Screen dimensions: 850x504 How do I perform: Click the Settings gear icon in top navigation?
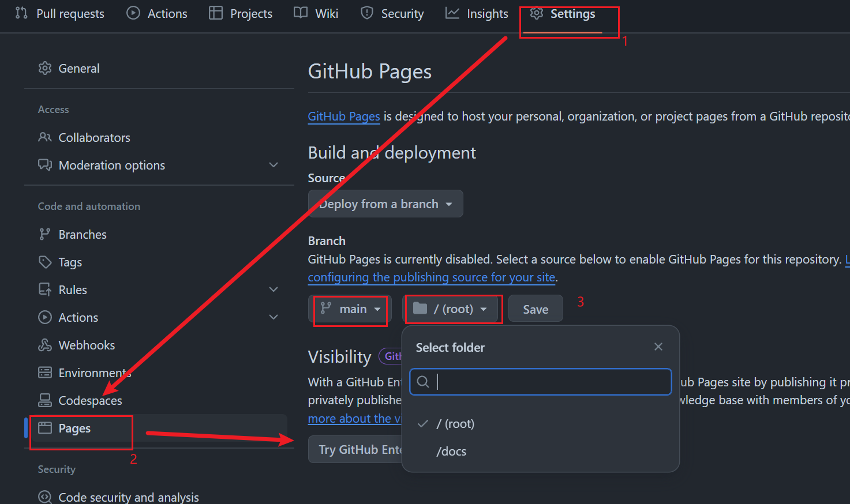pyautogui.click(x=537, y=13)
